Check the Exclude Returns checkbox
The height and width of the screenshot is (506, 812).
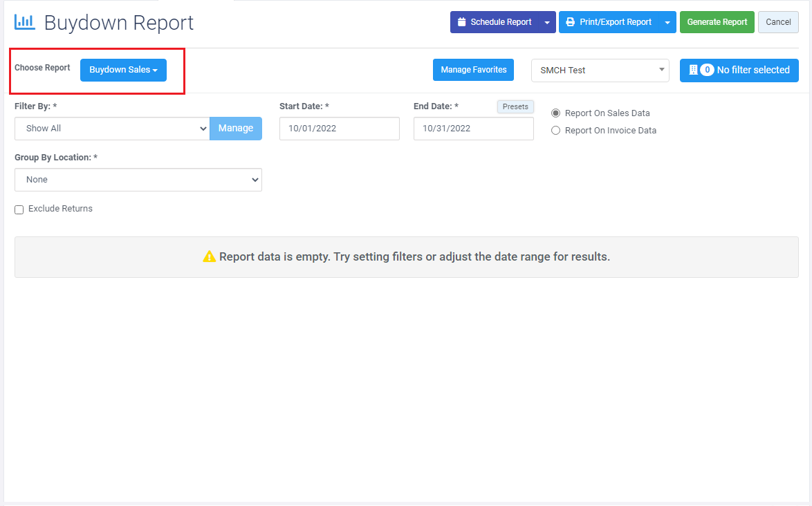tap(19, 209)
